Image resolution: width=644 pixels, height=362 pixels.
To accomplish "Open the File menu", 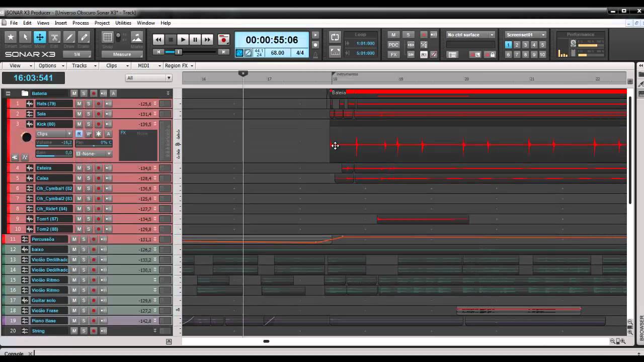I will (x=14, y=23).
